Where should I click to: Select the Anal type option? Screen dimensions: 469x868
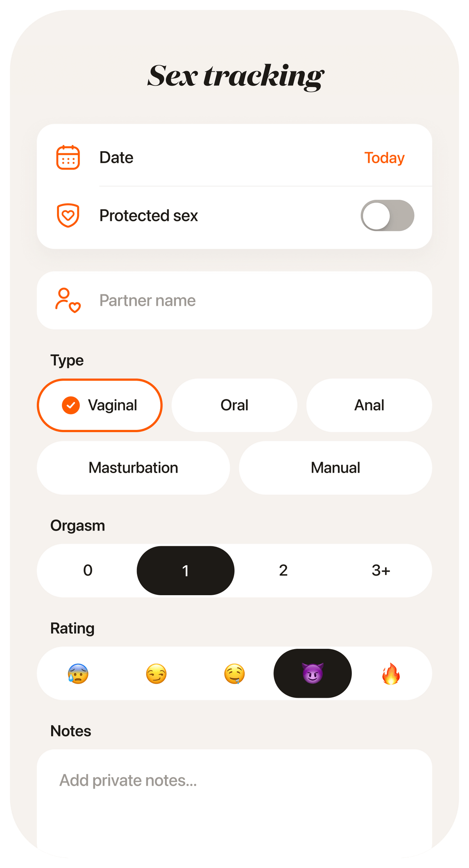pos(369,405)
